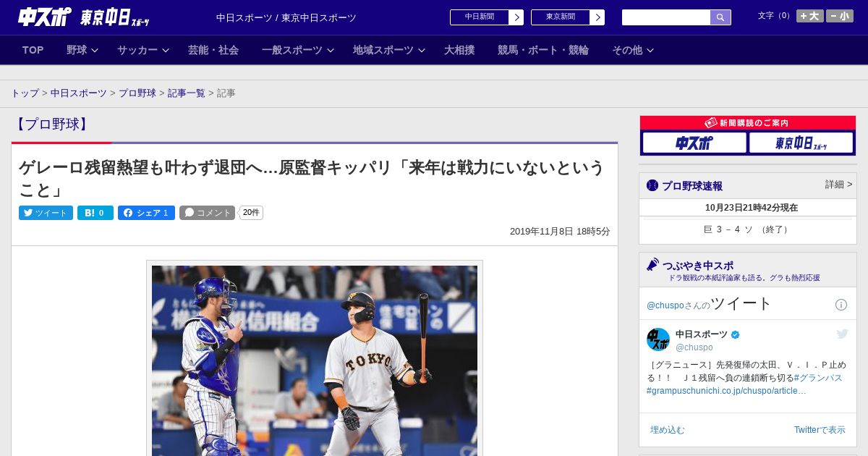Open the grampuschunichi.co.jp tweet link
Viewport: 868px width, 456px height.
click(x=726, y=391)
